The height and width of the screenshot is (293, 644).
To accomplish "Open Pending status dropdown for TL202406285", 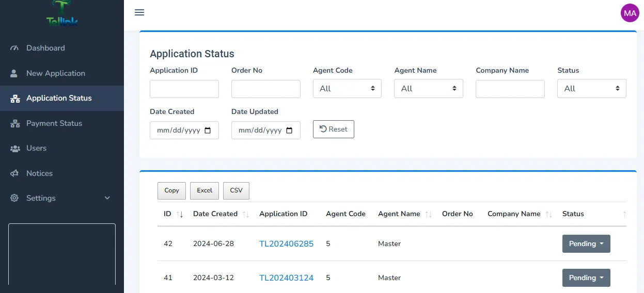I will [586, 244].
